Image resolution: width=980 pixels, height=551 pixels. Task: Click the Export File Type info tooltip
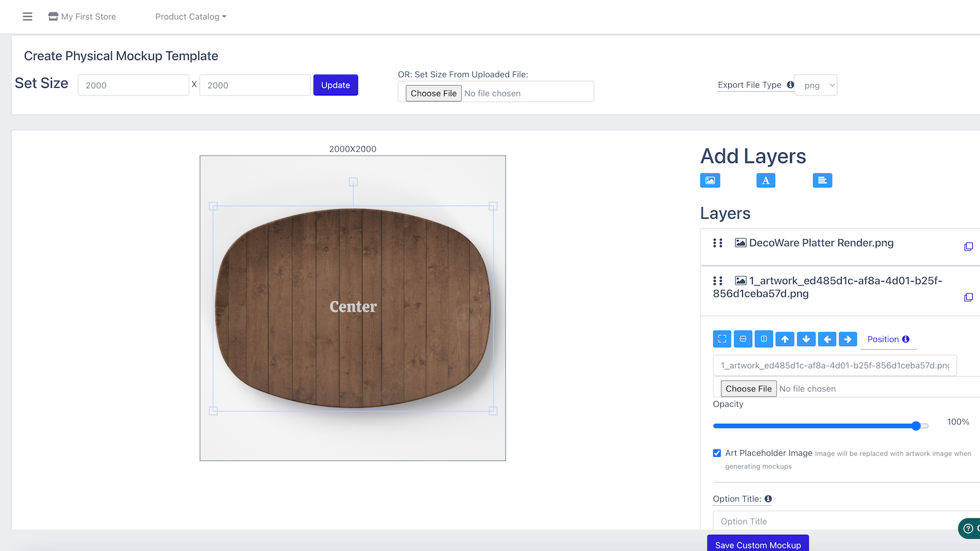791,85
